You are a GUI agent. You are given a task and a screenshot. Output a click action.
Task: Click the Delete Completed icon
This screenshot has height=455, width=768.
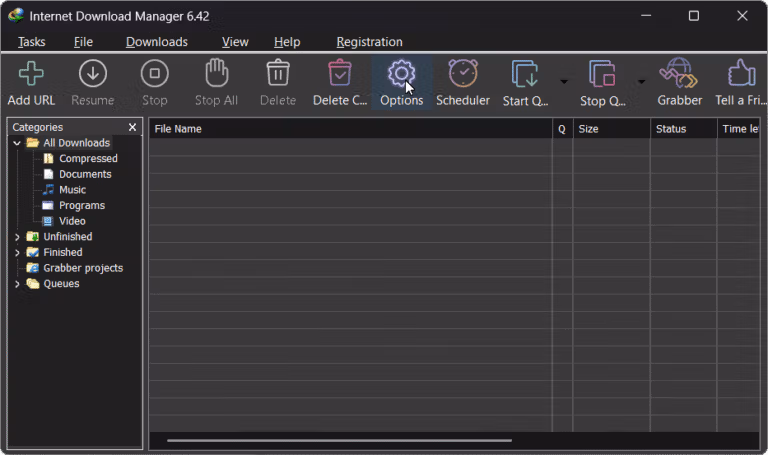click(339, 73)
